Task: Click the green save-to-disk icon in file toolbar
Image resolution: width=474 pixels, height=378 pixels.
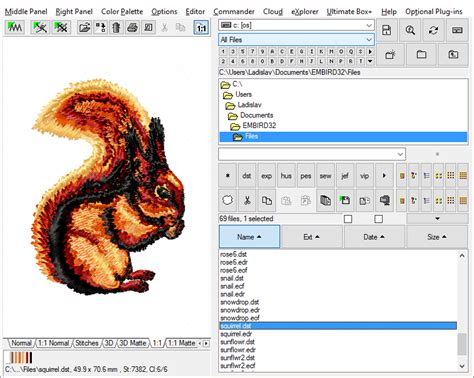Action: [x=345, y=200]
